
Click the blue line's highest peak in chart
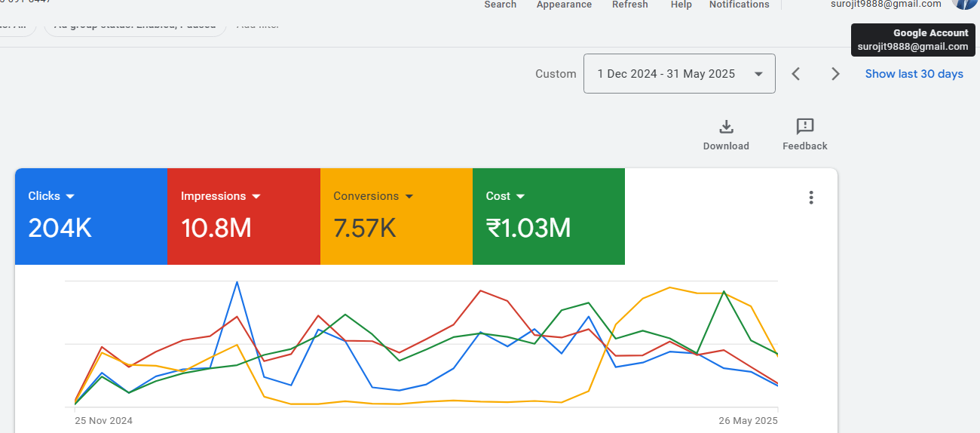coord(237,282)
